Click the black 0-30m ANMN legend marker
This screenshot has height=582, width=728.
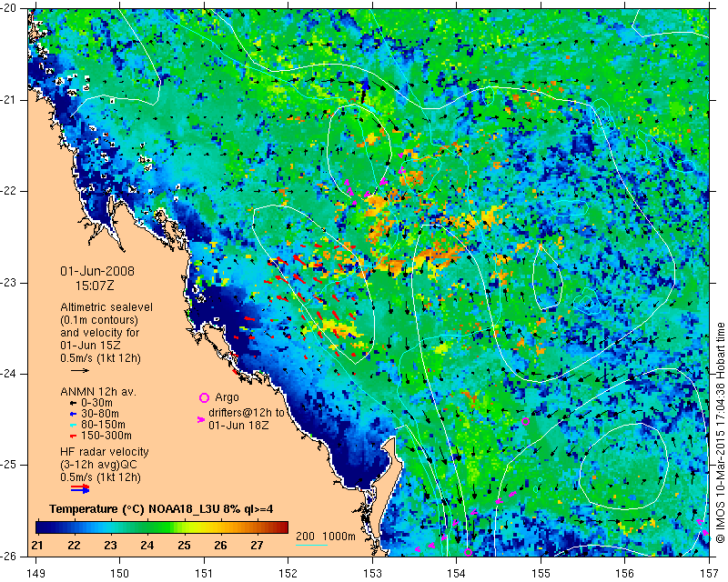tap(73, 403)
